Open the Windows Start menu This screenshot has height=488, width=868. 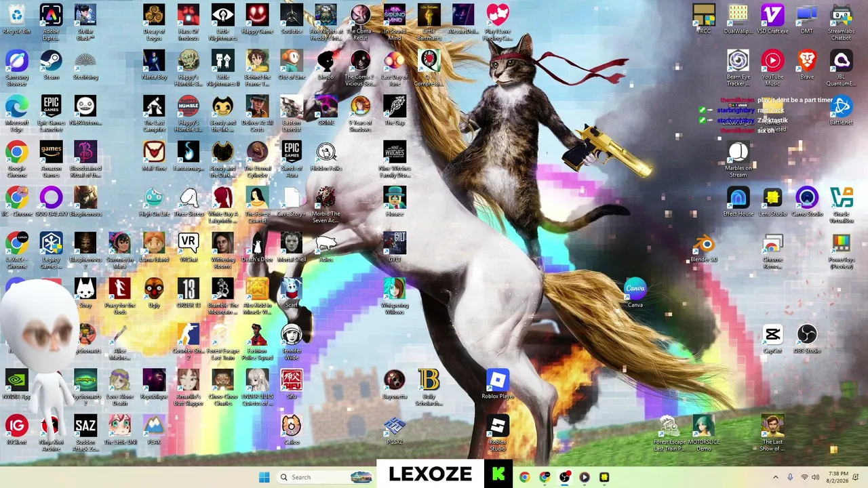point(264,477)
